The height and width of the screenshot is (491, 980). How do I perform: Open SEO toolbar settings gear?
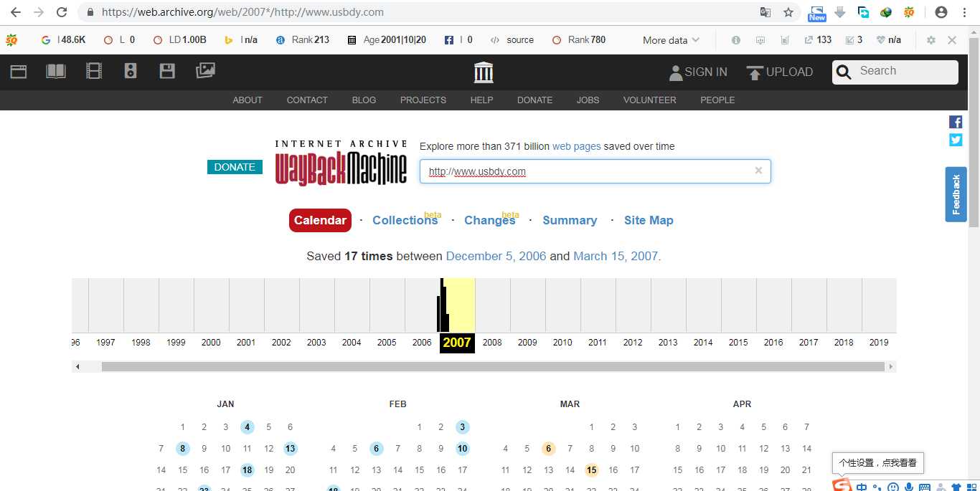point(931,40)
